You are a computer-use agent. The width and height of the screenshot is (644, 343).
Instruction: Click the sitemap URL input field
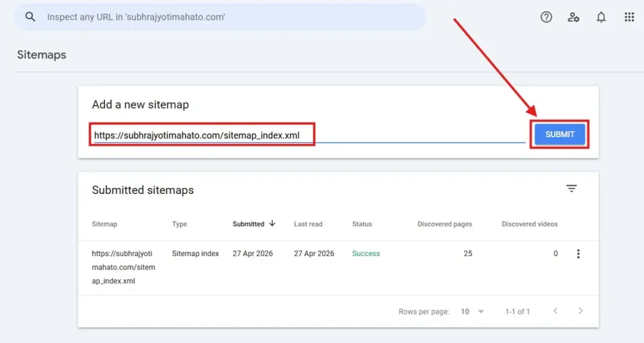(x=309, y=135)
